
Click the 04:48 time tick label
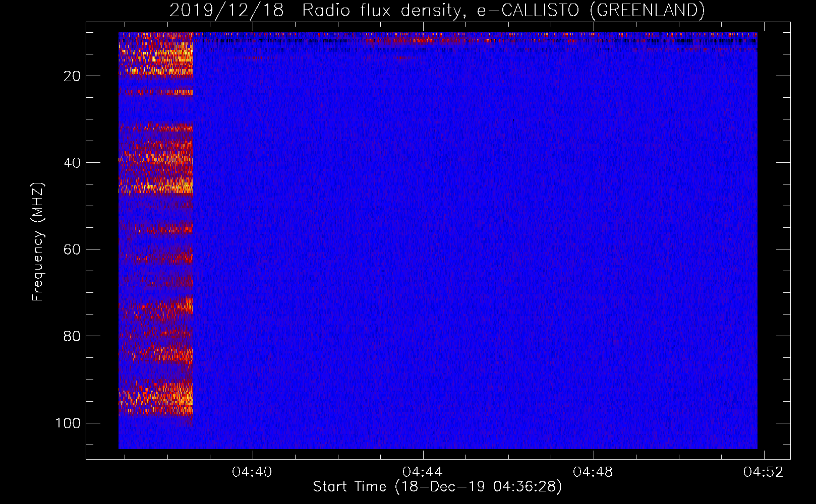click(593, 472)
